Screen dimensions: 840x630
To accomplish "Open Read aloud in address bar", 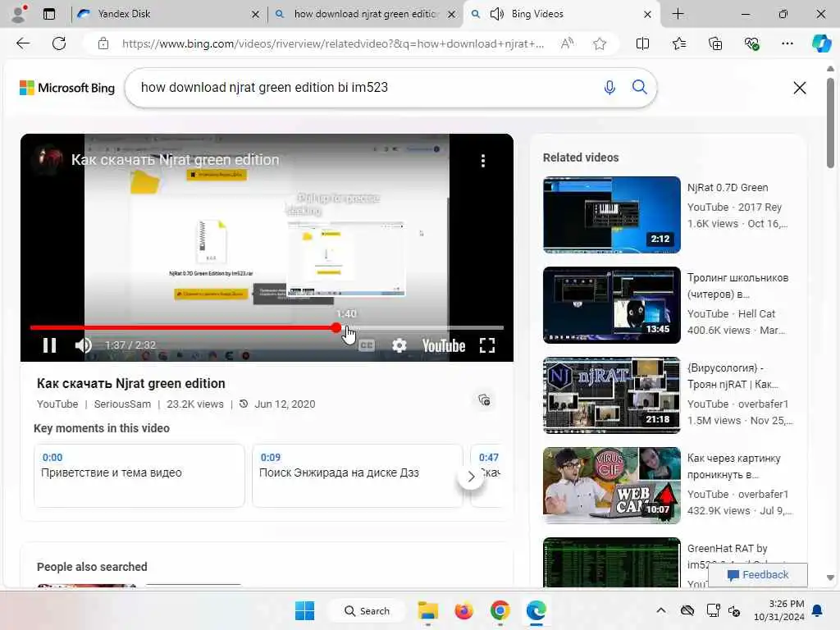I will click(567, 43).
